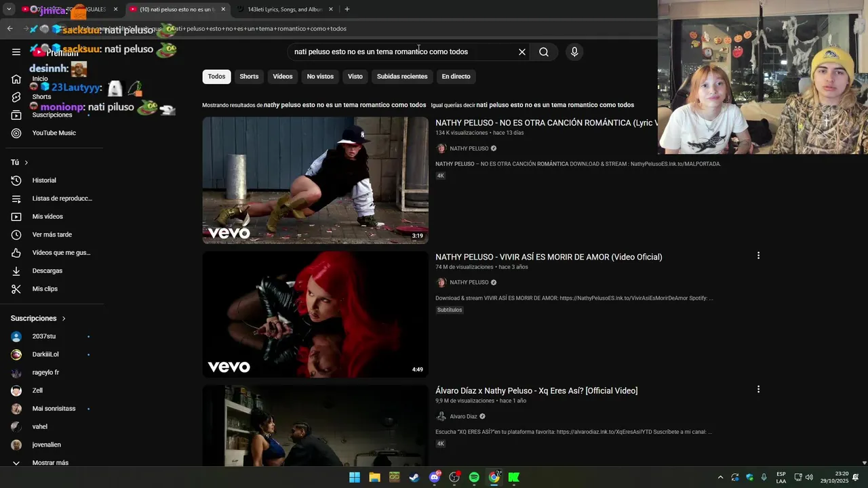The image size is (868, 488).
Task: Open NATHY PELUSO channel under first result
Action: point(469,148)
